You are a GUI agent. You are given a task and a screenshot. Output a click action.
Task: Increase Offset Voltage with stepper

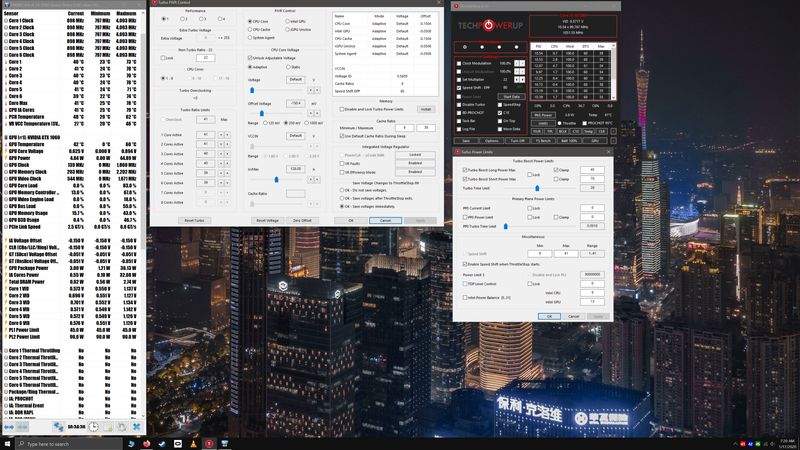point(317,113)
